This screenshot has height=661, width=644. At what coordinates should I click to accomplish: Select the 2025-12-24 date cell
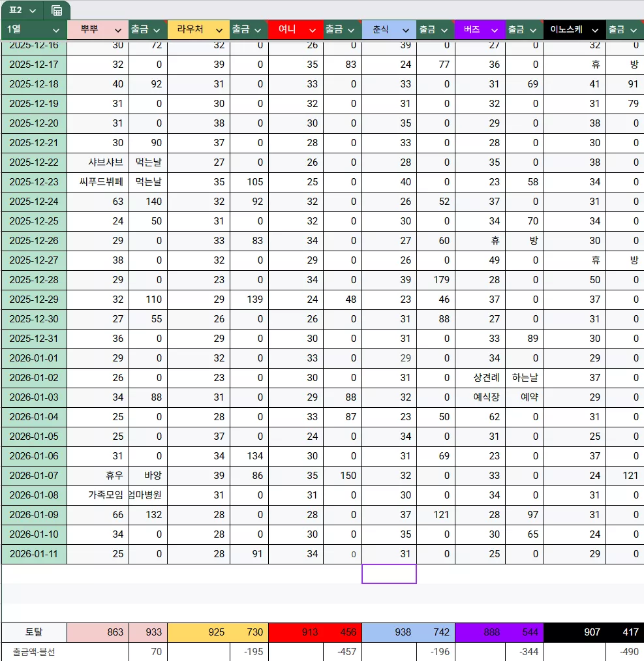click(34, 202)
